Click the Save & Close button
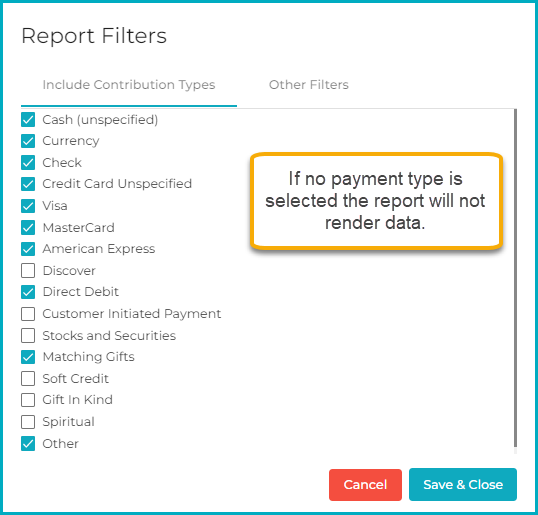Viewport: 538px width, 515px height. pos(463,485)
